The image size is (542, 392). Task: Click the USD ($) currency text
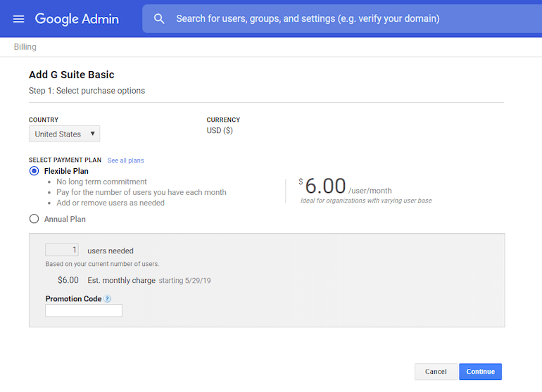coord(219,131)
